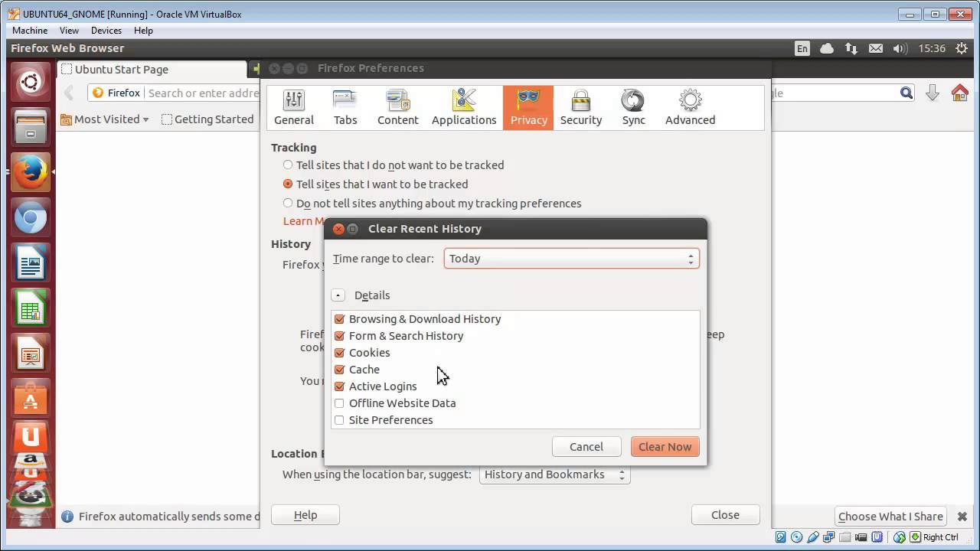
Task: Open the Time range to clear dropdown
Action: click(571, 259)
